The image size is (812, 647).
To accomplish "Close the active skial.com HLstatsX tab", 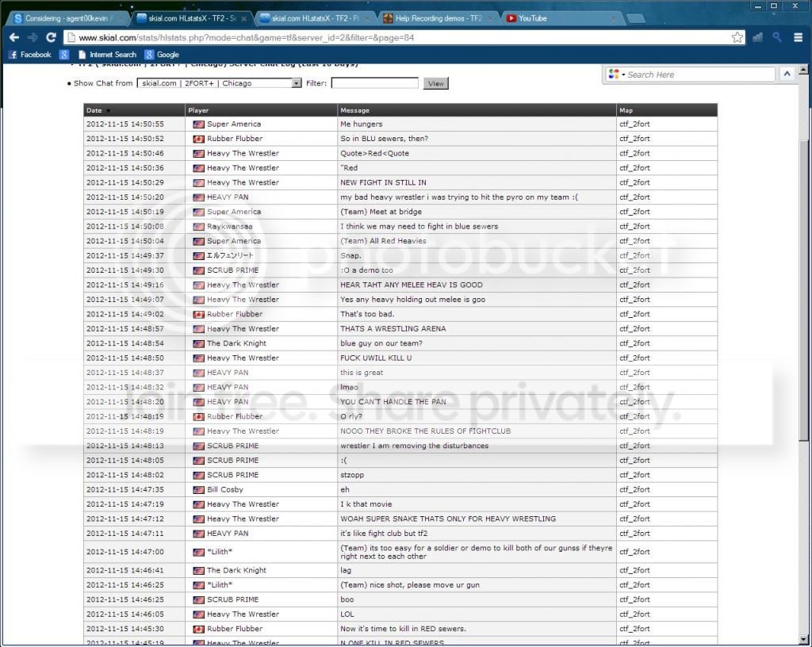I will point(244,19).
